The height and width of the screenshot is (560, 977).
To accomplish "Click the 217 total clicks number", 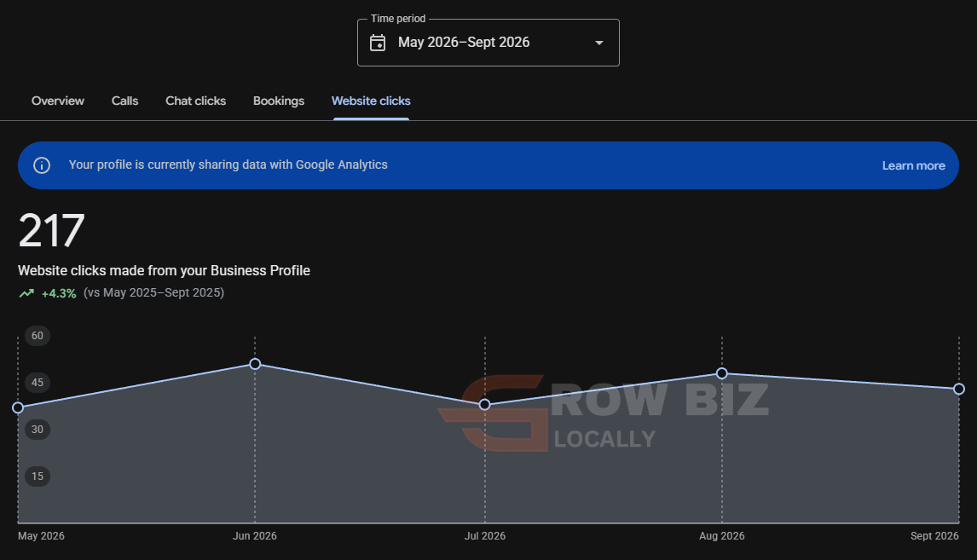I will (51, 231).
